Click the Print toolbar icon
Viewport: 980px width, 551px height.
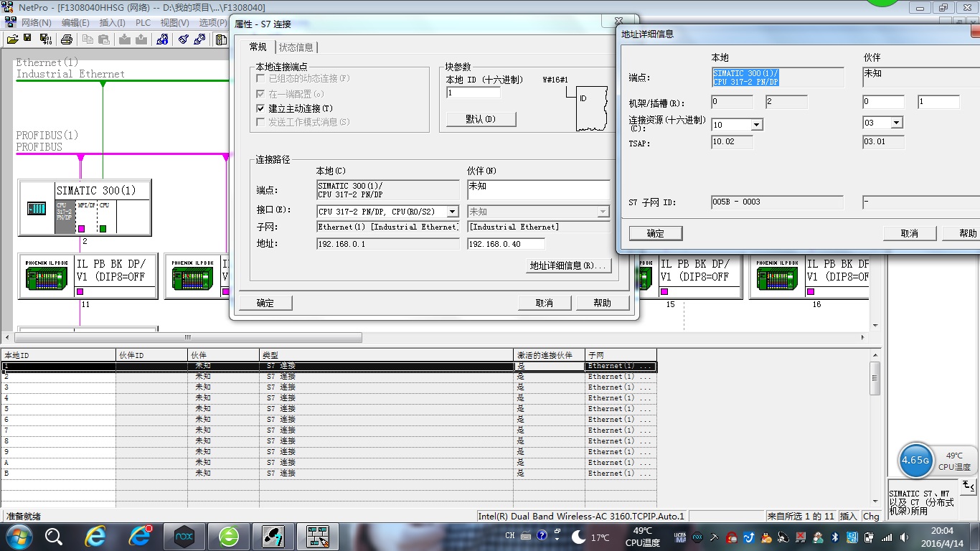66,39
